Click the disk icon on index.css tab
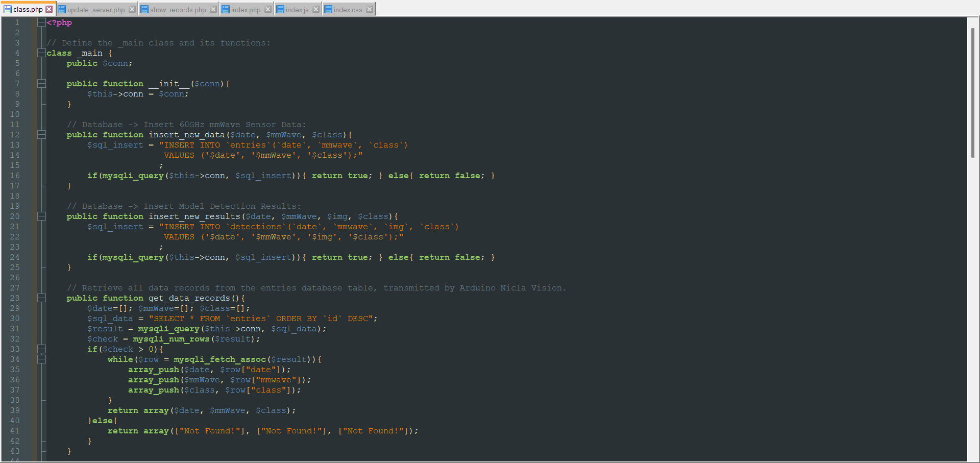 click(x=327, y=9)
